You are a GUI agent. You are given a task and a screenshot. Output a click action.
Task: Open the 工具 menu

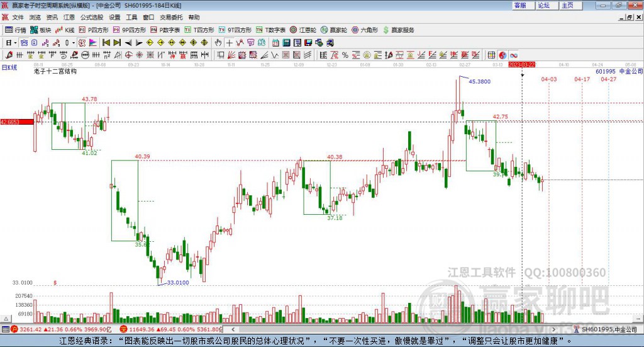click(x=131, y=17)
